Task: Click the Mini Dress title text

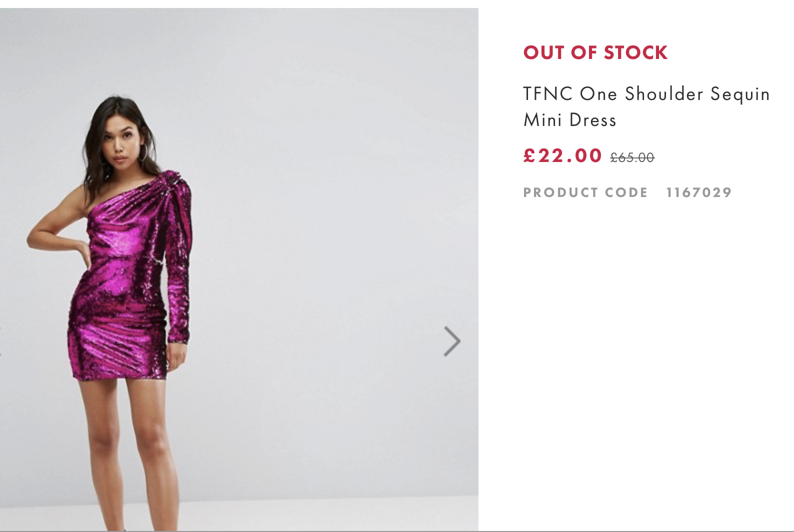Action: 569,120
